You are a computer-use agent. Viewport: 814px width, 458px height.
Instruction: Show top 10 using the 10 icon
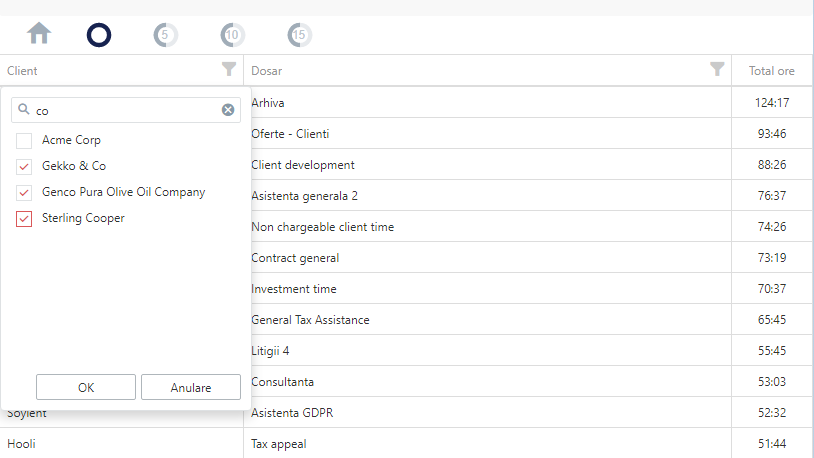[x=232, y=35]
